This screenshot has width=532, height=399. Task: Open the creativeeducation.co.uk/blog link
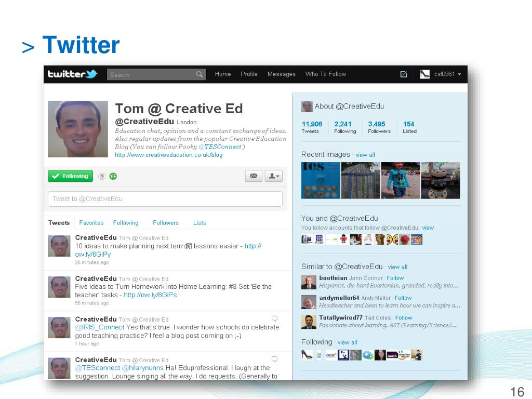point(169,155)
